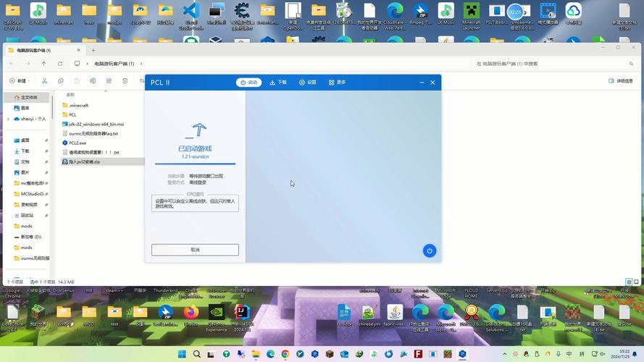Screen dimensions: 644x362
Task: Open 文档 (Documents) in Explorer sidebar
Action: pyautogui.click(x=22, y=161)
